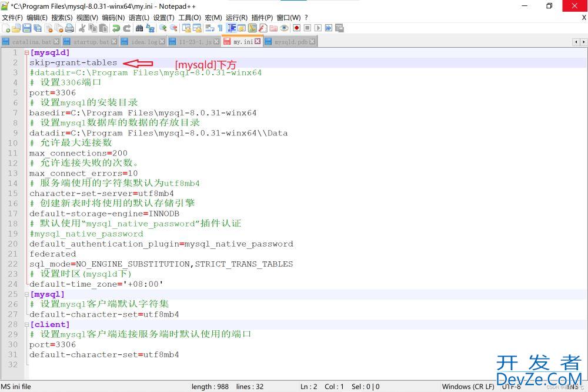Image resolution: width=588 pixels, height=392 pixels.
Task: Start macro recording with the red record button
Action: (x=296, y=28)
